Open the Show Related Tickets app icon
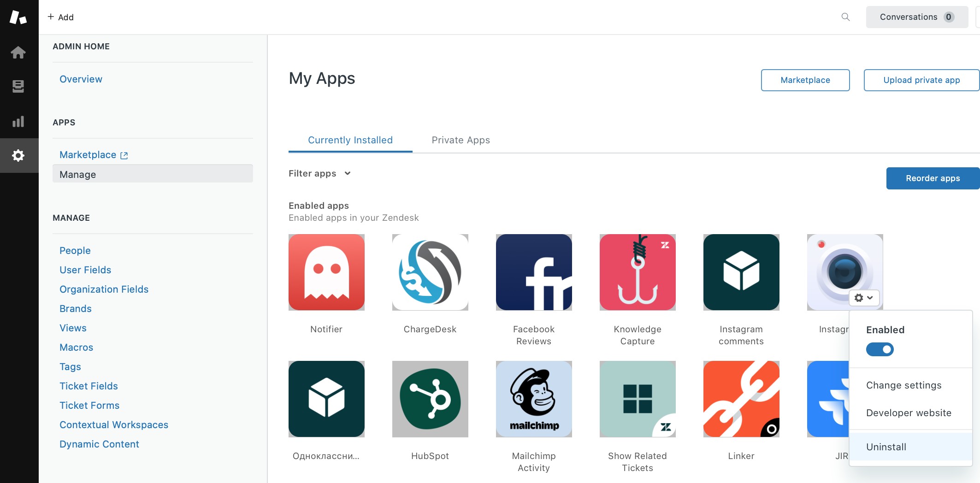Viewport: 980px width, 483px height. tap(638, 399)
